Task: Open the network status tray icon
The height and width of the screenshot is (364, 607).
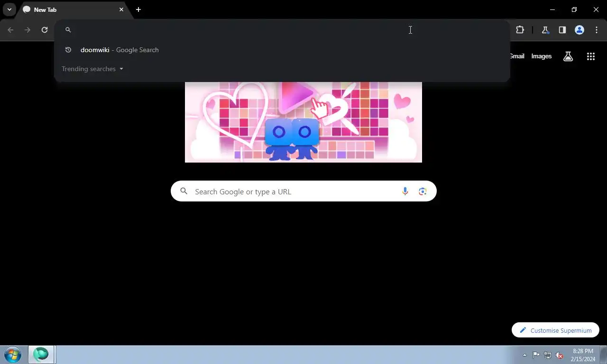Action: [548, 355]
